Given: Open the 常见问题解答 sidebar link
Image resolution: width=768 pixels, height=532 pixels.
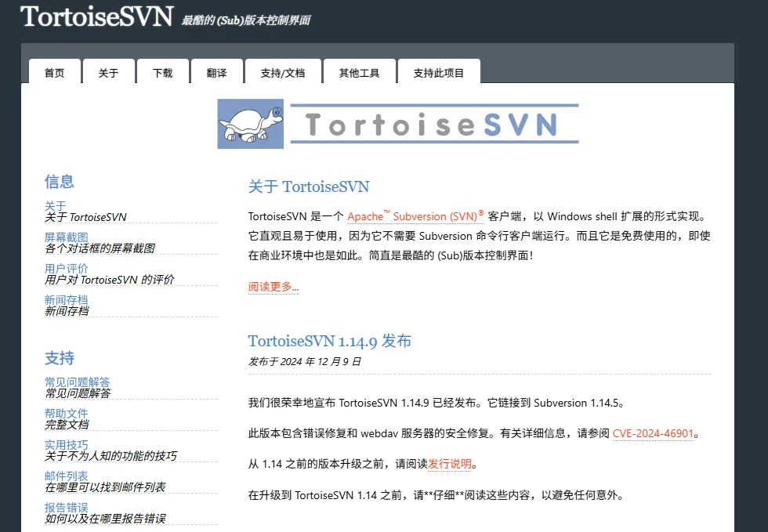Looking at the screenshot, I should pyautogui.click(x=77, y=382).
